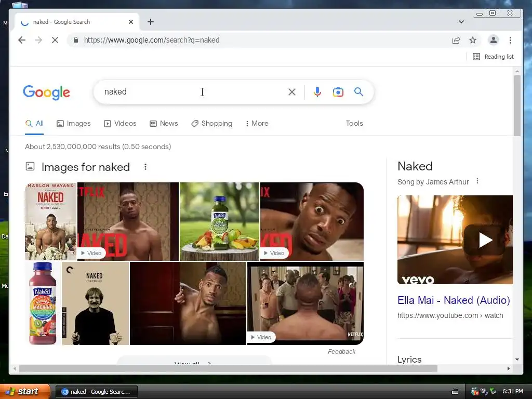Image resolution: width=532 pixels, height=399 pixels.
Task: Open the hallway crowd video thumbnail
Action: click(305, 303)
